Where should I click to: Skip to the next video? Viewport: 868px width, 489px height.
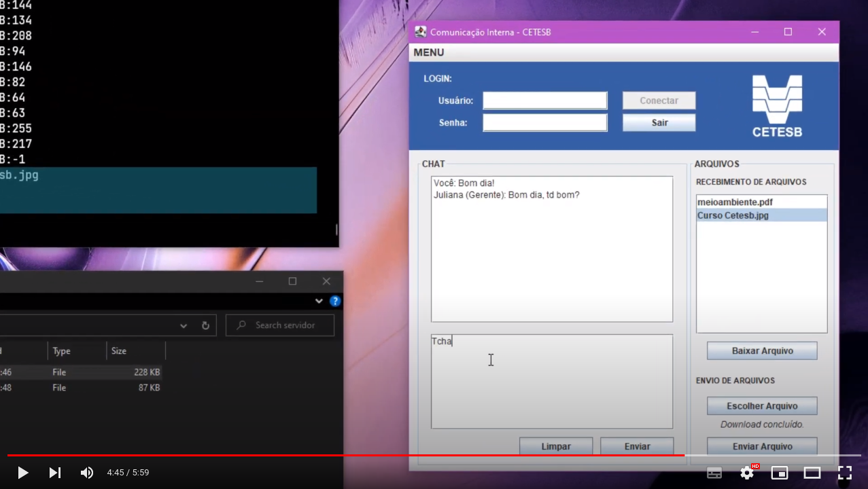point(54,472)
